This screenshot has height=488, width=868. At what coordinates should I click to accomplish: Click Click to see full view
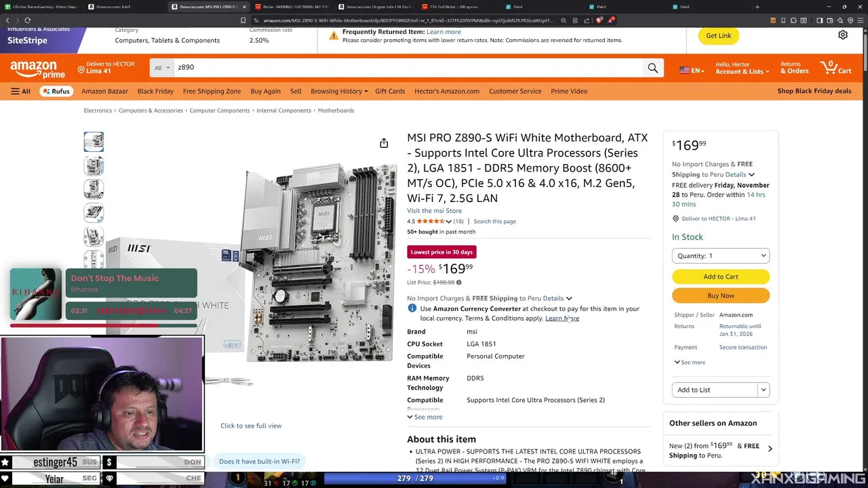[251, 426]
